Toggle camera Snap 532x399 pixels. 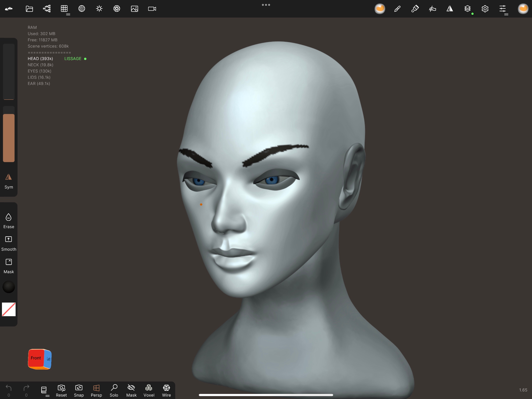tap(79, 390)
